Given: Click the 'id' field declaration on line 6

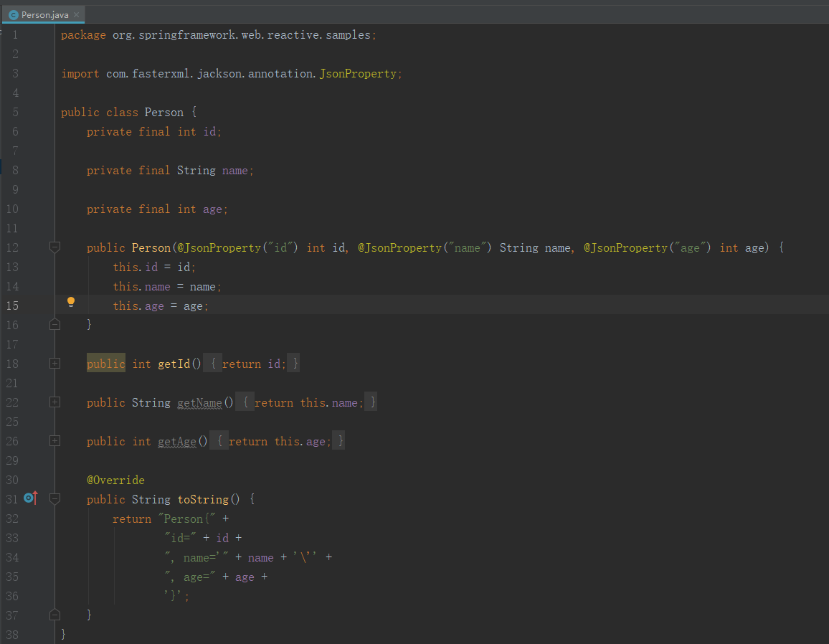Looking at the screenshot, I should (x=209, y=132).
